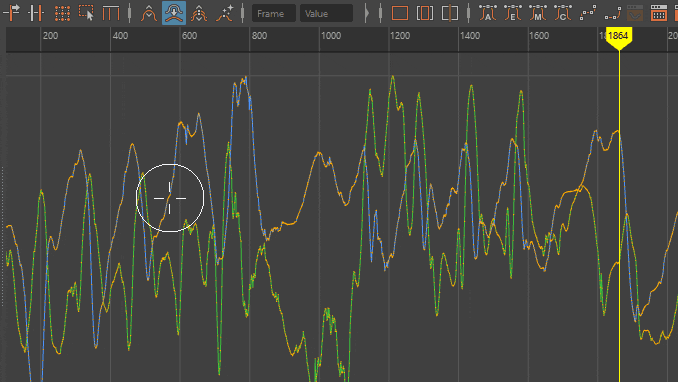Activate the Lattice Deform Keys tool
Image resolution: width=678 pixels, height=382 pixels.
point(62,13)
